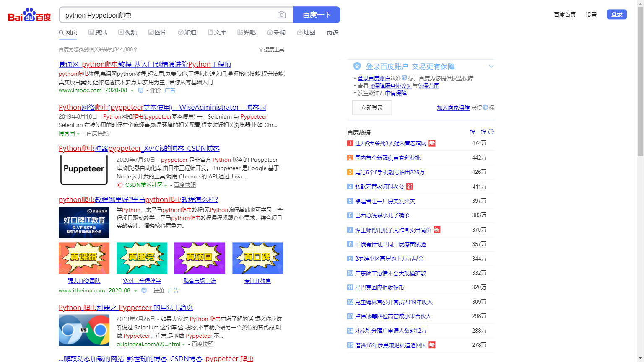Open the 专注IT教育 link
This screenshot has width=644, height=362.
pyautogui.click(x=257, y=281)
